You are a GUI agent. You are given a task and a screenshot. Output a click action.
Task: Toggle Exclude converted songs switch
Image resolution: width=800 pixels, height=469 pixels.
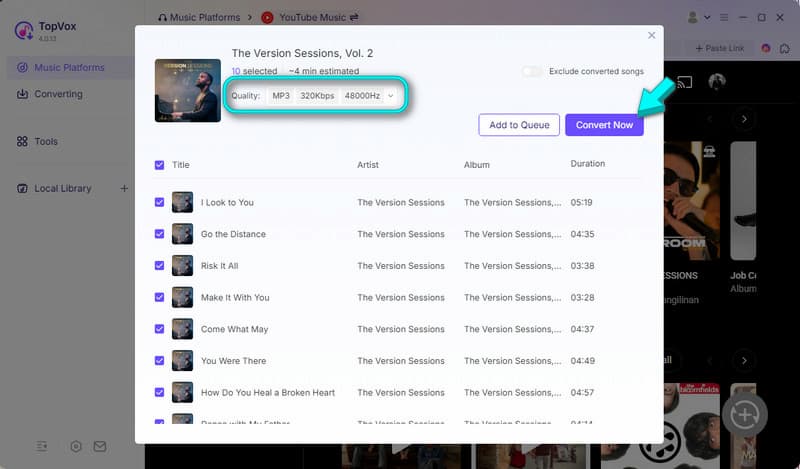click(532, 71)
